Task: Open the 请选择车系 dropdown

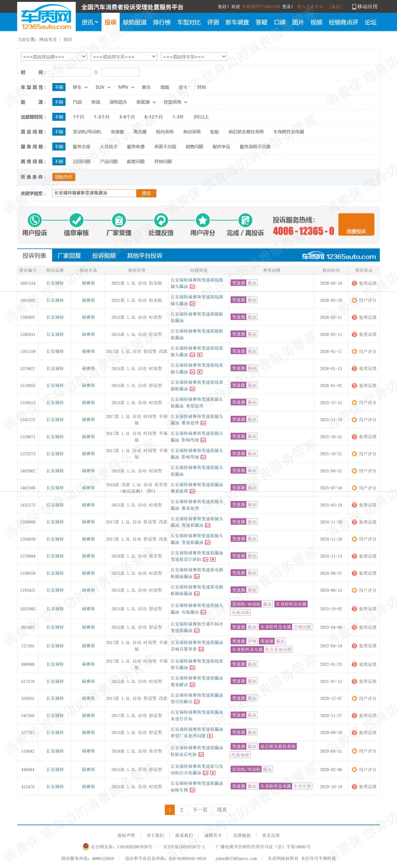Action: click(x=124, y=57)
